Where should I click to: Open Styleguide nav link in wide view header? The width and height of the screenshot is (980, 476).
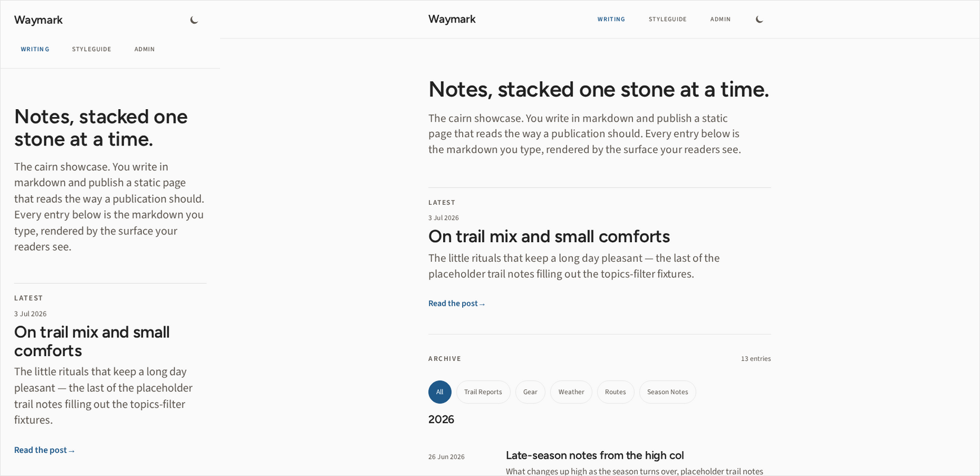point(667,20)
